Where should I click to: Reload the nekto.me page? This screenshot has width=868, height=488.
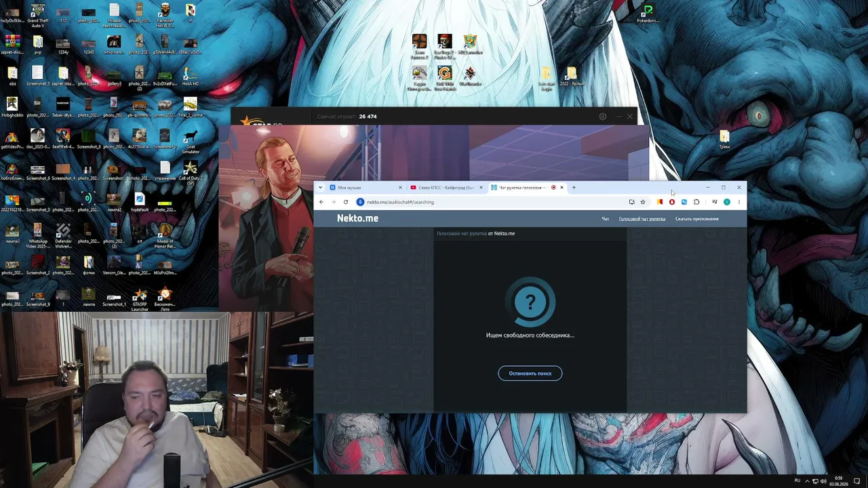point(346,202)
